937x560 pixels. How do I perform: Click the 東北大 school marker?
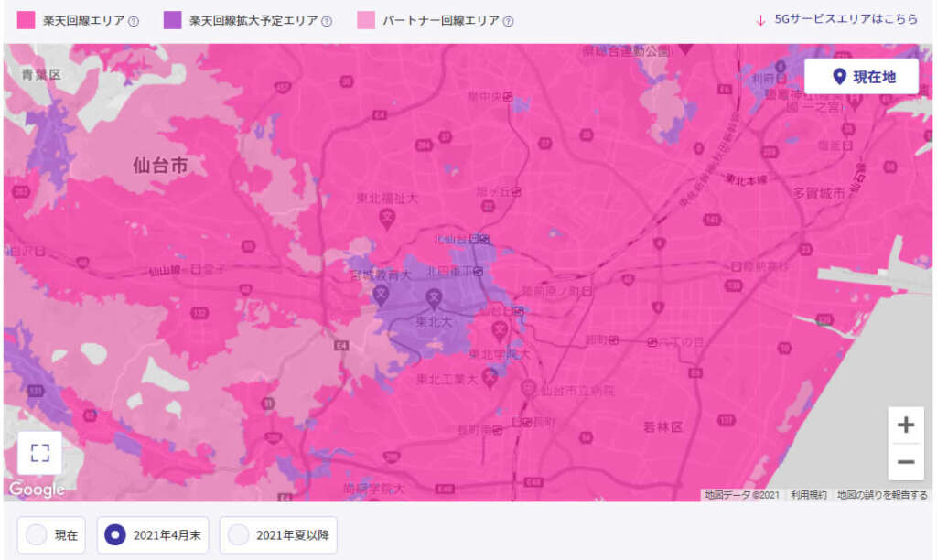(x=433, y=299)
